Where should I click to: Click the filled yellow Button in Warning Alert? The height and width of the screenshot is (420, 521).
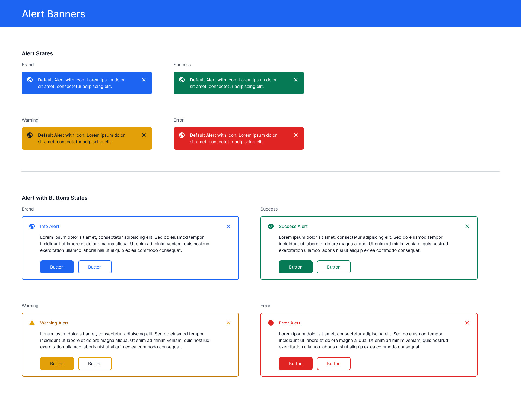coord(57,364)
